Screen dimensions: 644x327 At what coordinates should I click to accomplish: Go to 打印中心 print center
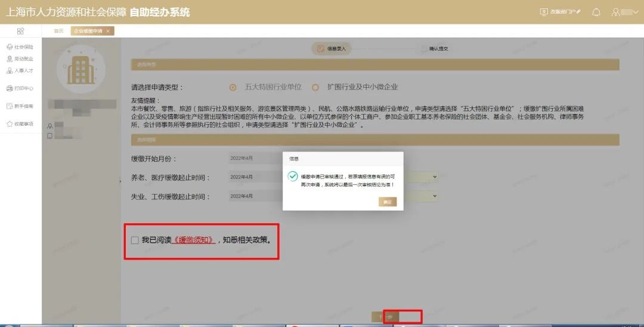[x=20, y=88]
